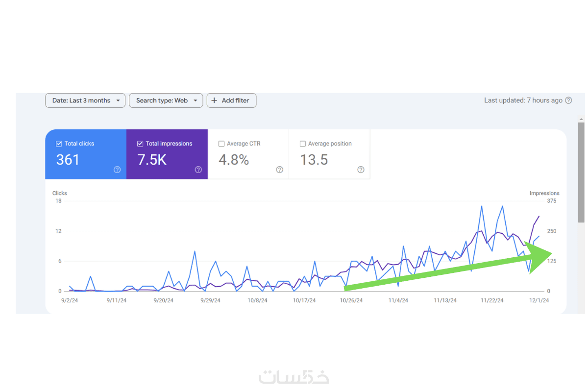Uncheck the Total impressions checkbox
588x392 pixels.
[x=140, y=144]
